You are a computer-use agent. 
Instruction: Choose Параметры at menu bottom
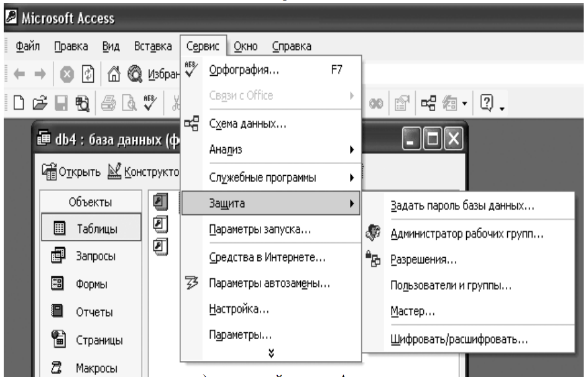coord(271,334)
